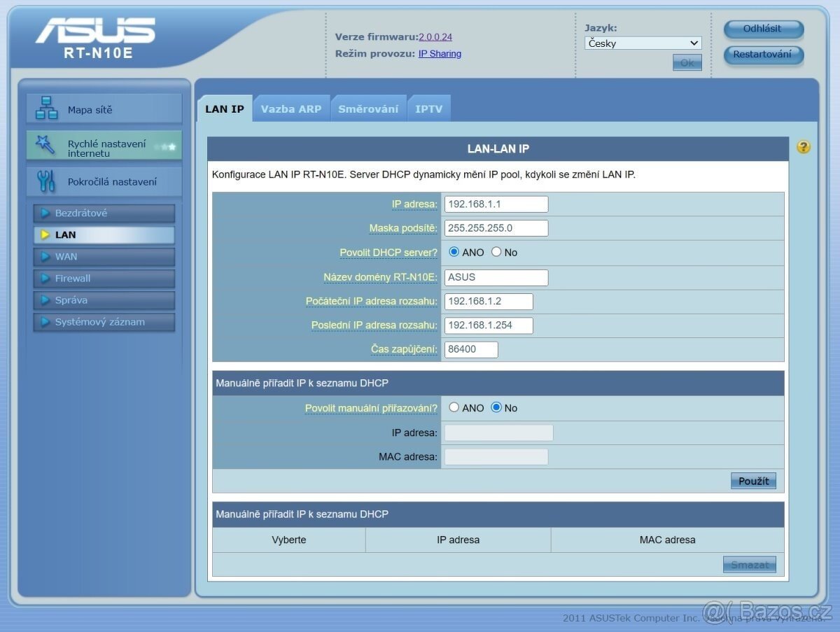Select No for DHCP server option
840x632 pixels.
click(x=496, y=252)
